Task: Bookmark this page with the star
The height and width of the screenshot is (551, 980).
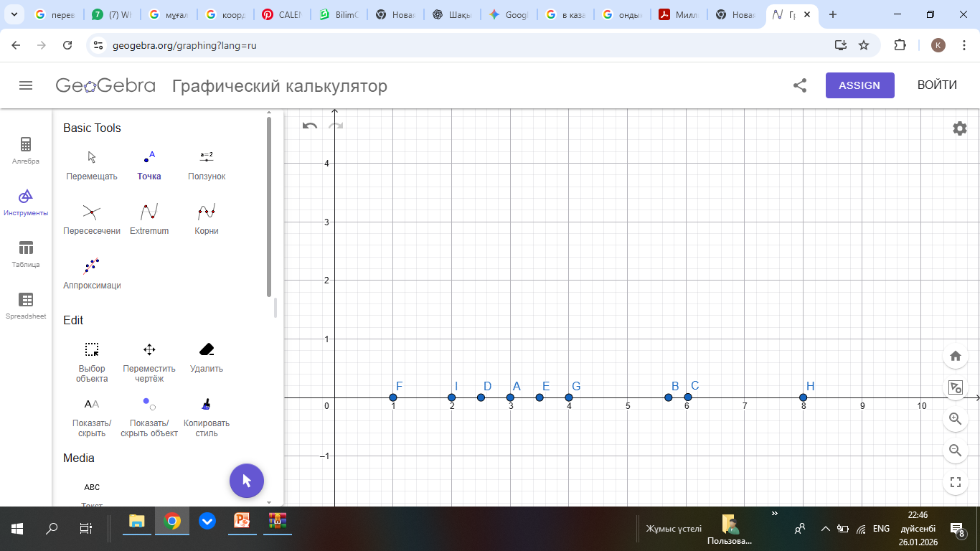Action: [864, 45]
